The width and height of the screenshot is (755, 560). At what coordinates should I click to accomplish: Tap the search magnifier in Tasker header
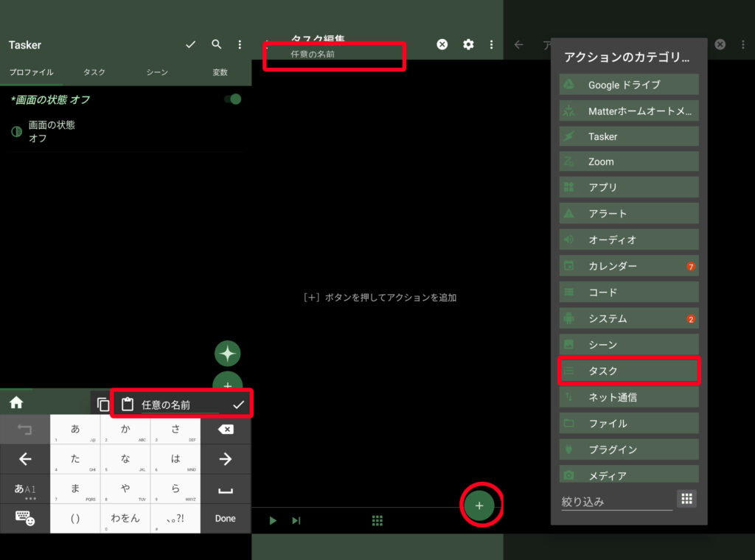[216, 45]
